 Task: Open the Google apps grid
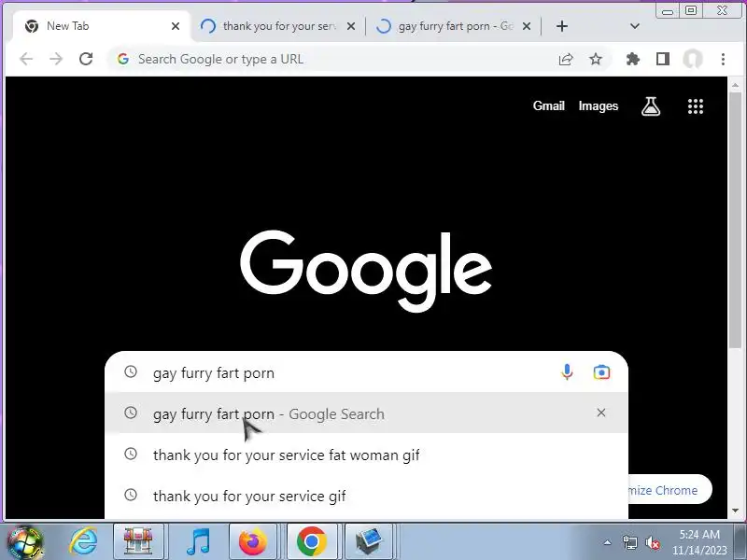[x=696, y=106]
